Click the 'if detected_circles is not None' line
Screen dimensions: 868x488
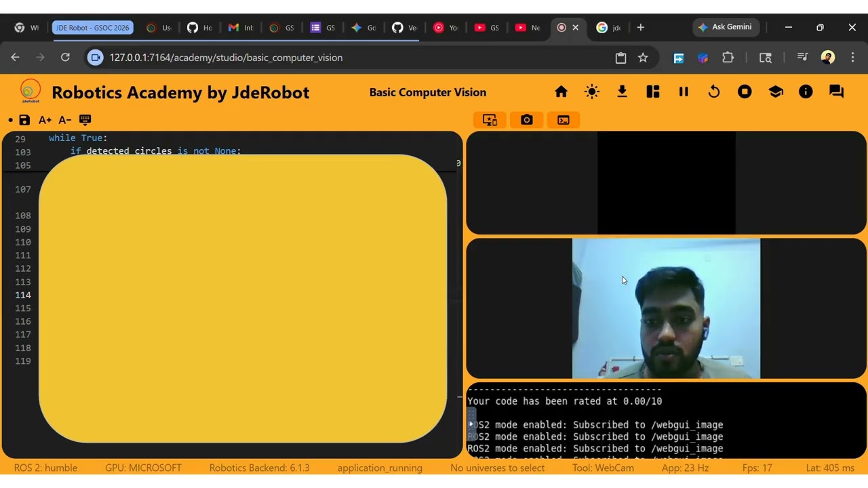155,150
